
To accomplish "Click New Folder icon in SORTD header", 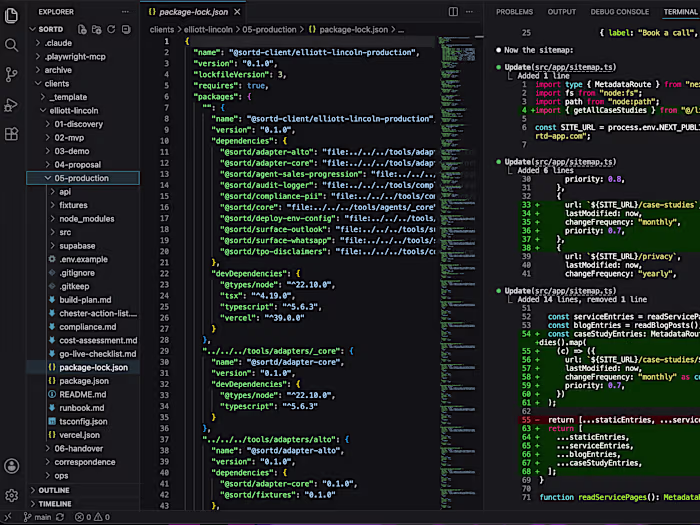I will (x=96, y=29).
